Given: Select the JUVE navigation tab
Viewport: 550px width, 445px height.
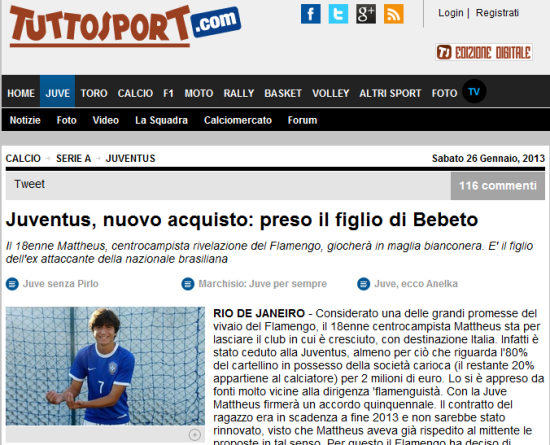Looking at the screenshot, I should (x=58, y=91).
